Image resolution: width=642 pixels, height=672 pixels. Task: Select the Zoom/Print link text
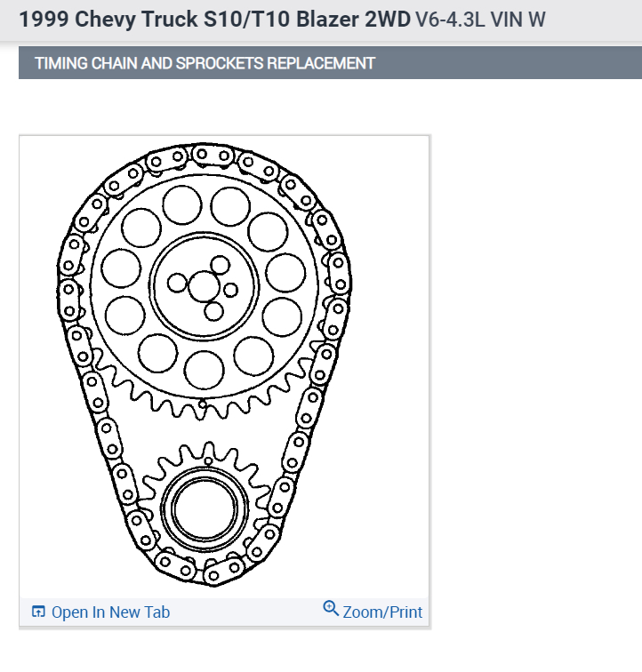pyautogui.click(x=382, y=612)
